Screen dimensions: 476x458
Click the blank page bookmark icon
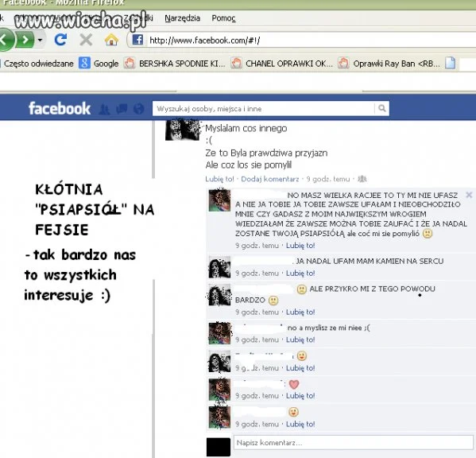point(451,63)
